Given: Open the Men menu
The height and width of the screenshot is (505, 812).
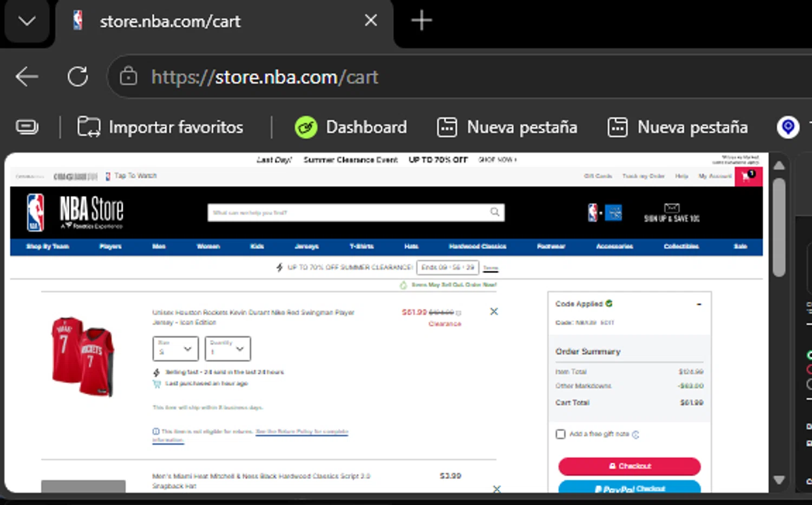Looking at the screenshot, I should click(159, 247).
